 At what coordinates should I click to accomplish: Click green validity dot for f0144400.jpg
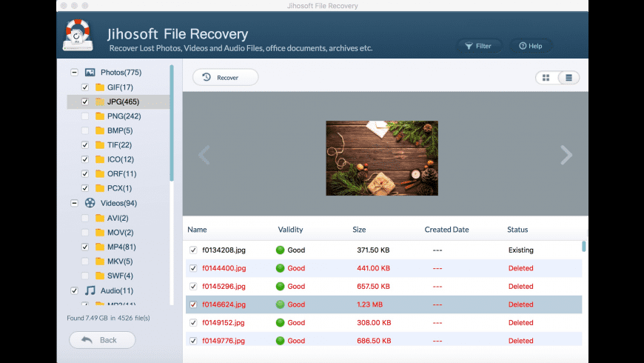coord(280,268)
